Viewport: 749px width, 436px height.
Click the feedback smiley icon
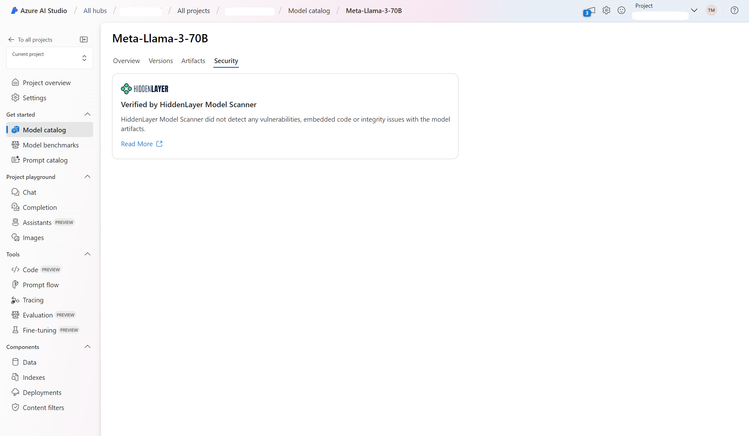click(621, 11)
